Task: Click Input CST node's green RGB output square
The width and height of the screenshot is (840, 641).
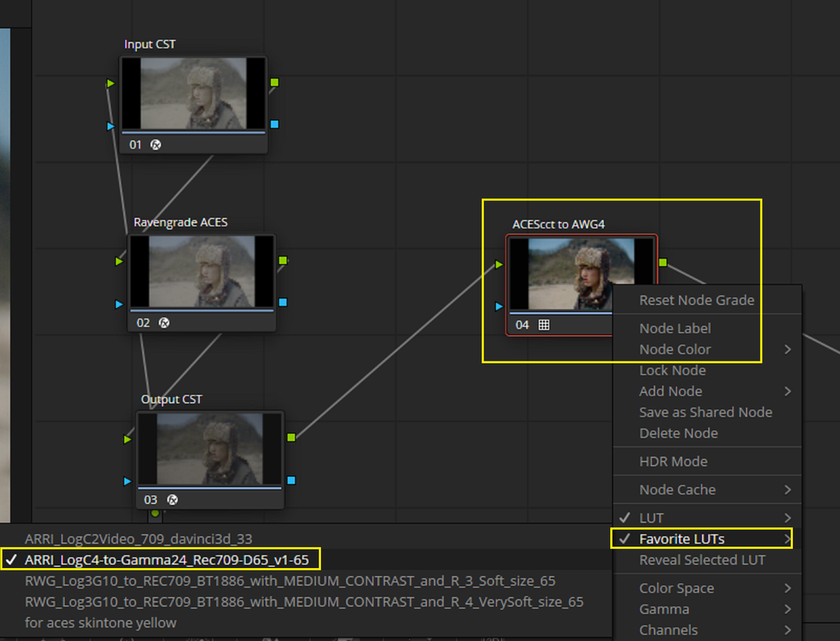Action: (x=275, y=82)
